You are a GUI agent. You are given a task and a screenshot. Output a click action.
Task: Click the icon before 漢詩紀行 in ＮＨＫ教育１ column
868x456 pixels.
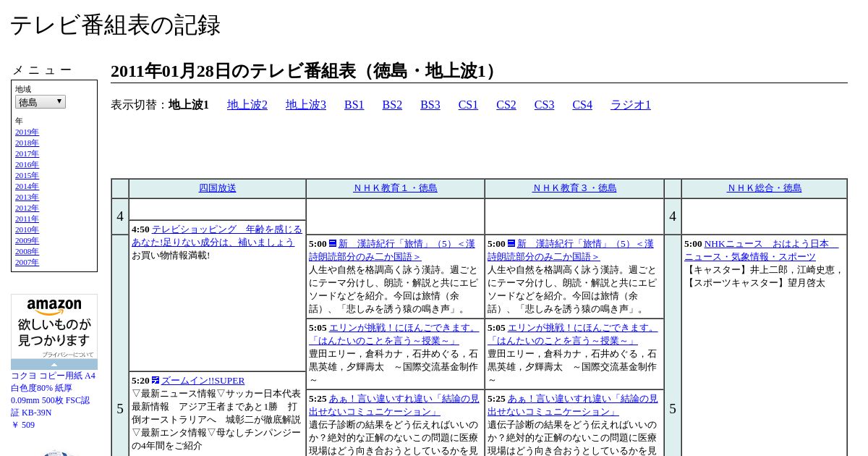point(333,243)
